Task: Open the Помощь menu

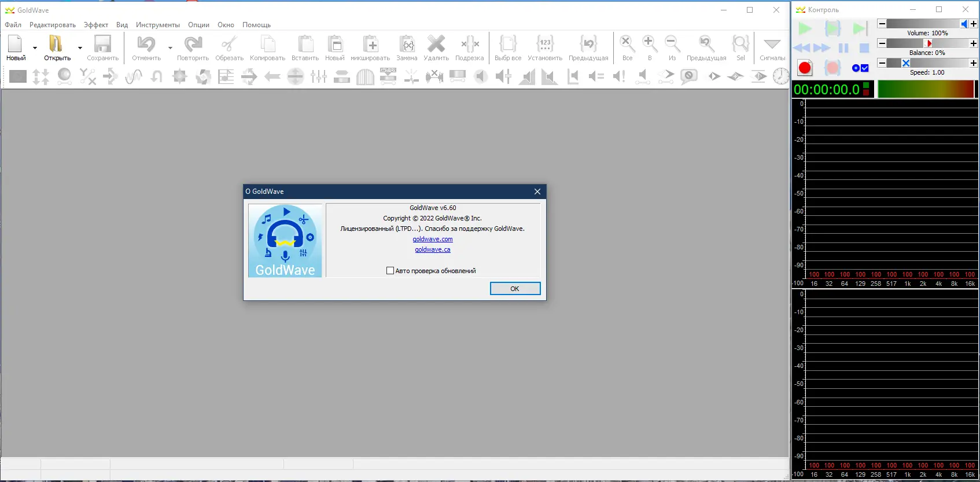Action: point(256,25)
